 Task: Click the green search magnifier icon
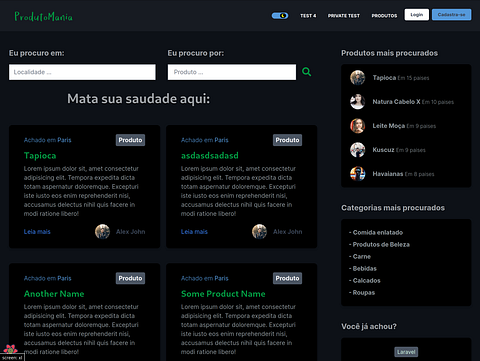point(306,72)
